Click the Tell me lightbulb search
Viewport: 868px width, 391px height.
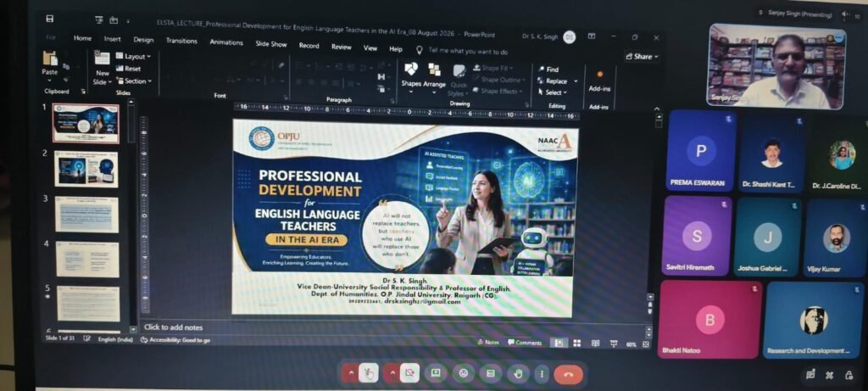[x=420, y=50]
